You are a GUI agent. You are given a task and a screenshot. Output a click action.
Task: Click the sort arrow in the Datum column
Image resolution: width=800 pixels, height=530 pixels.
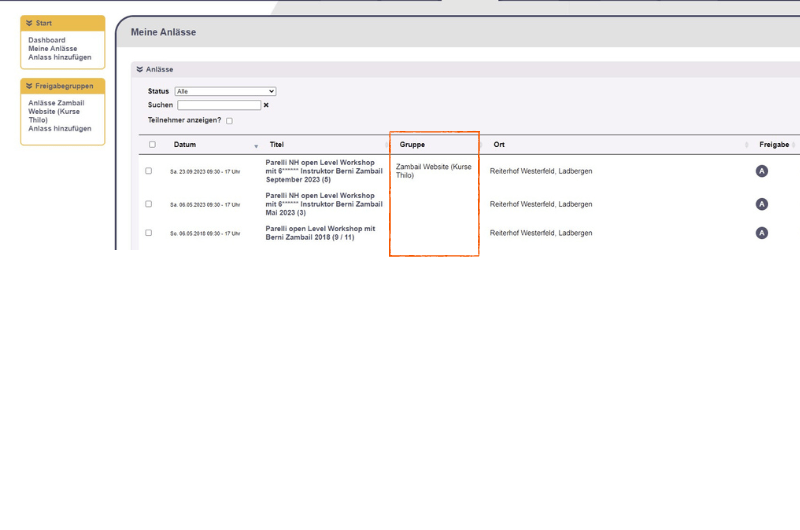(256, 146)
